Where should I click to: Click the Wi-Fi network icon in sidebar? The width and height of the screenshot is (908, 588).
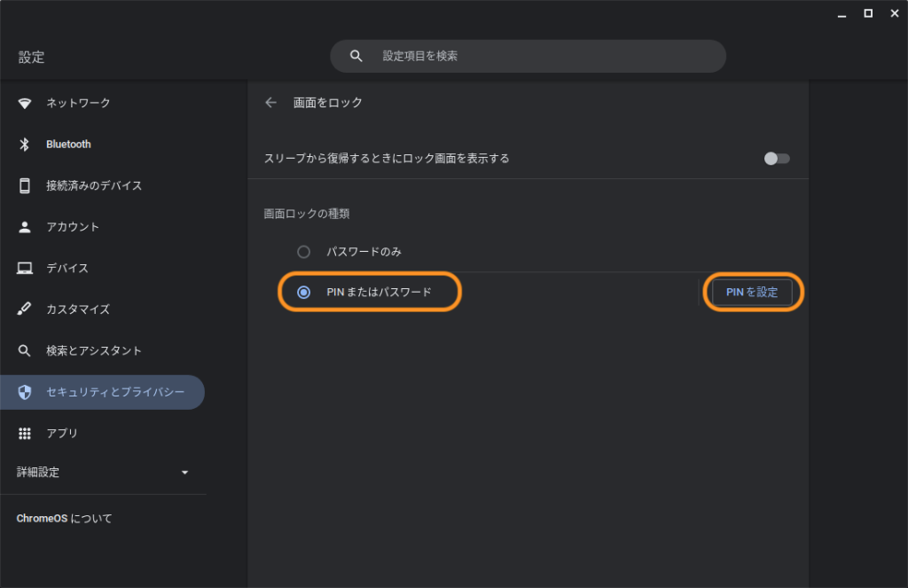click(x=24, y=103)
